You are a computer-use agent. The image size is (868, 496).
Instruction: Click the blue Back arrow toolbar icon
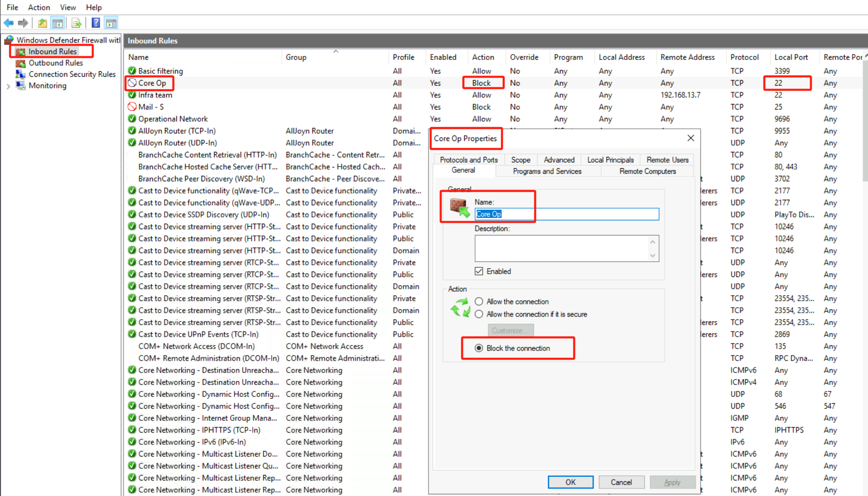click(x=8, y=23)
